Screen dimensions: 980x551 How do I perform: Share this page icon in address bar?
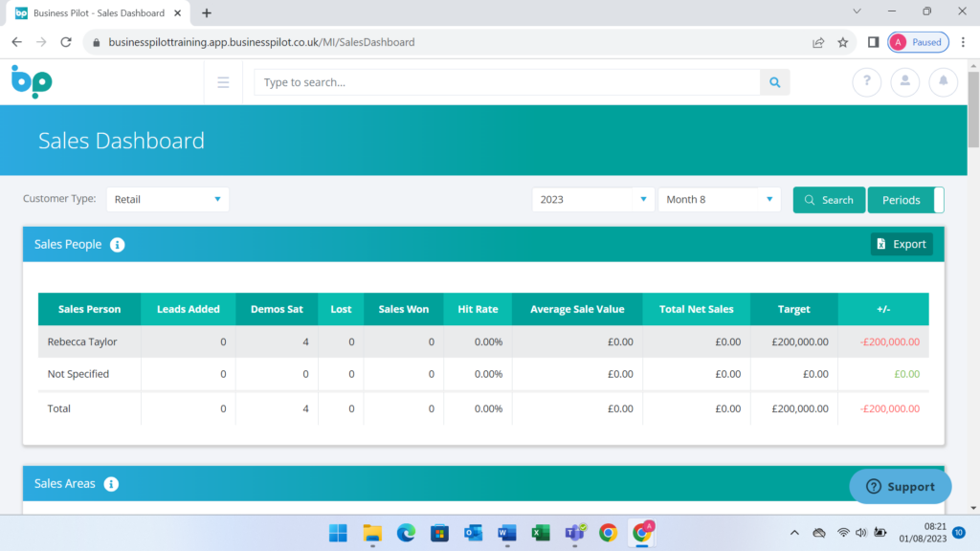818,42
